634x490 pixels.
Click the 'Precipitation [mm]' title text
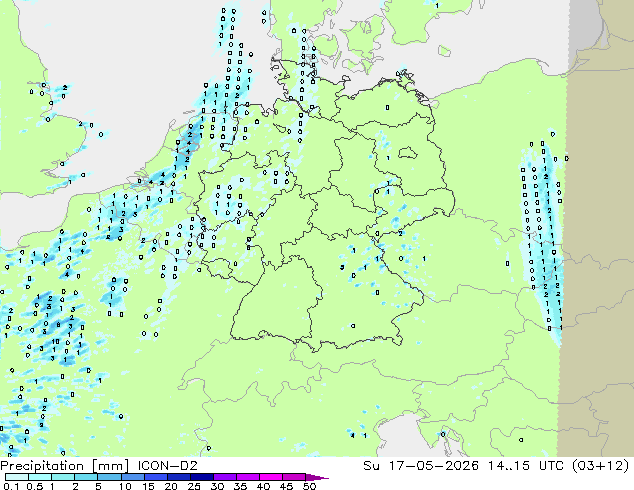64,466
